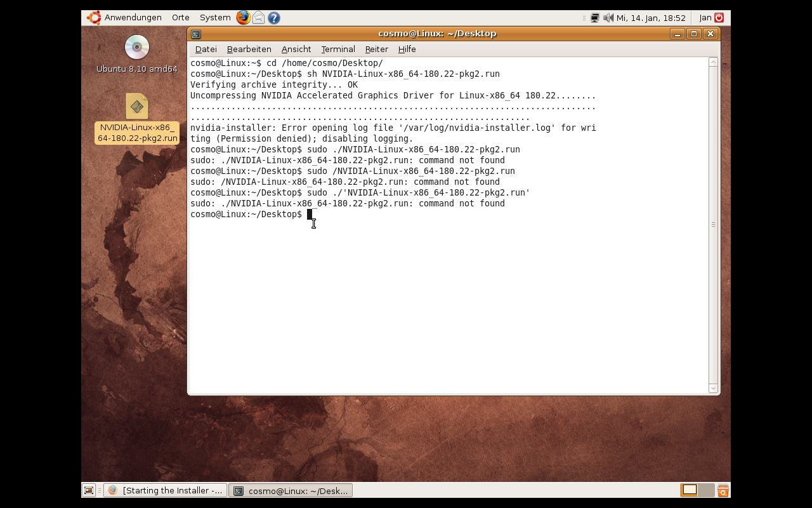The image size is (812, 508).
Task: Select the NVIDIA-Linux-x86_64 .run file on desktop
Action: coord(136,107)
